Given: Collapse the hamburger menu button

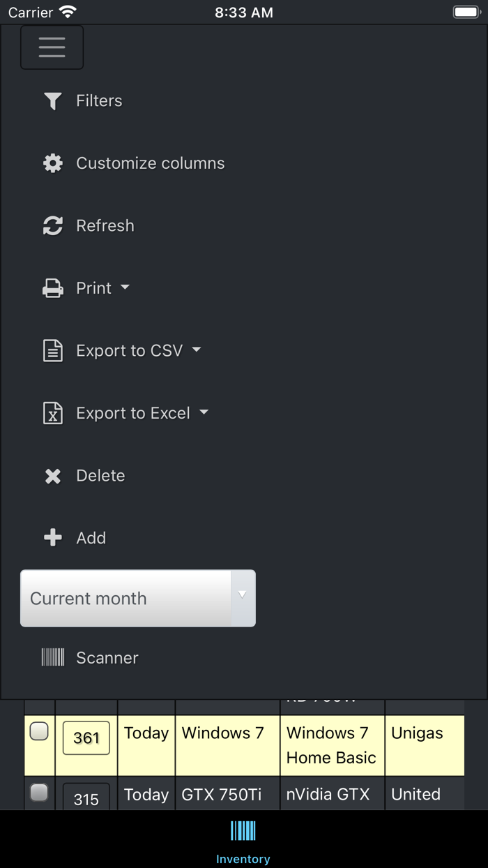Looking at the screenshot, I should (52, 47).
